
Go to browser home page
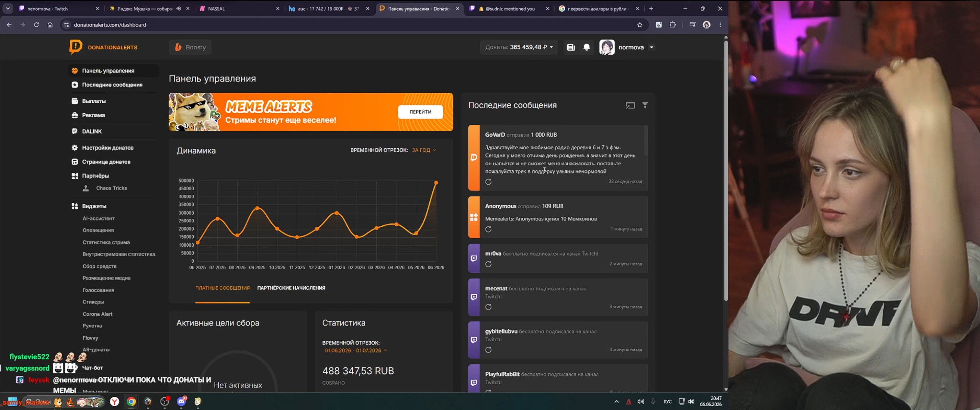tap(50, 25)
